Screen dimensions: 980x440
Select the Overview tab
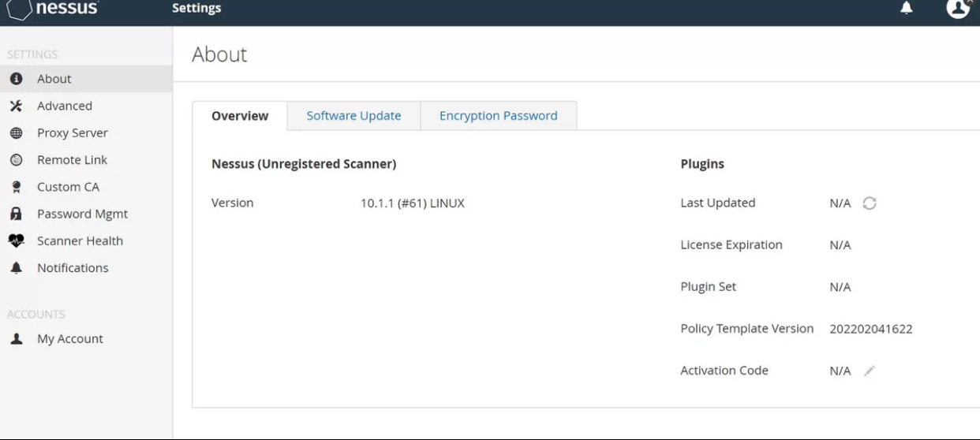(240, 116)
